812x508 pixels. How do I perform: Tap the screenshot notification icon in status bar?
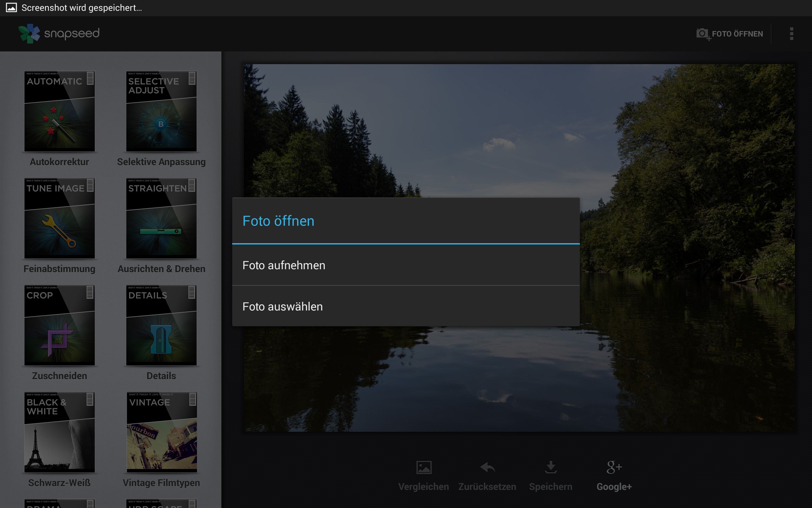(11, 8)
